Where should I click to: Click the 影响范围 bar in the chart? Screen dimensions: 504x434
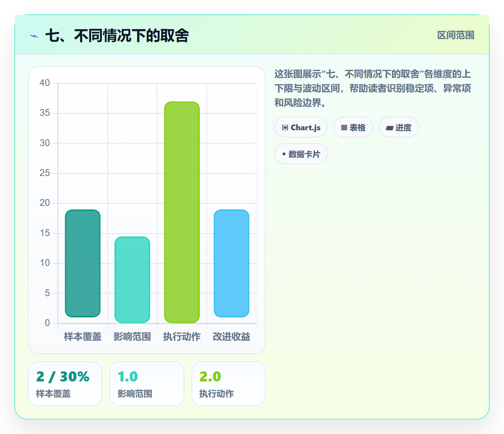pyautogui.click(x=132, y=280)
